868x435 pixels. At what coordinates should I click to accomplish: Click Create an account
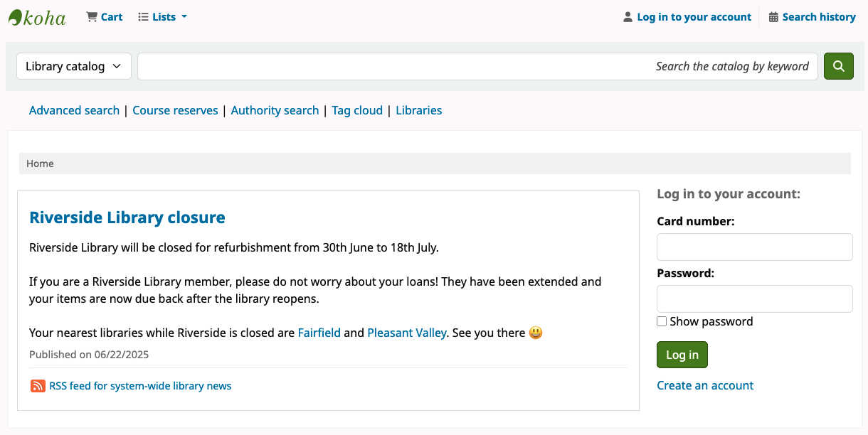click(x=705, y=385)
